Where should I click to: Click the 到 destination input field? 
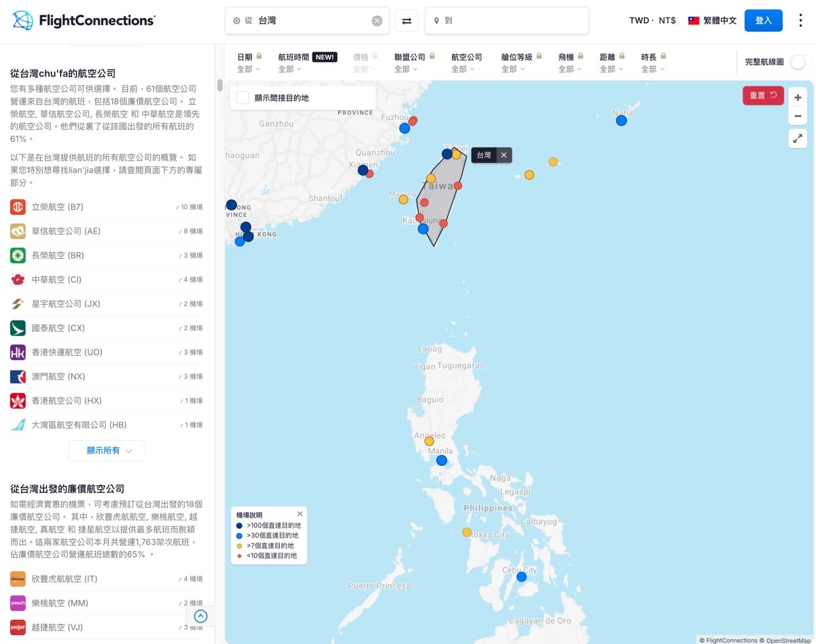(x=507, y=21)
